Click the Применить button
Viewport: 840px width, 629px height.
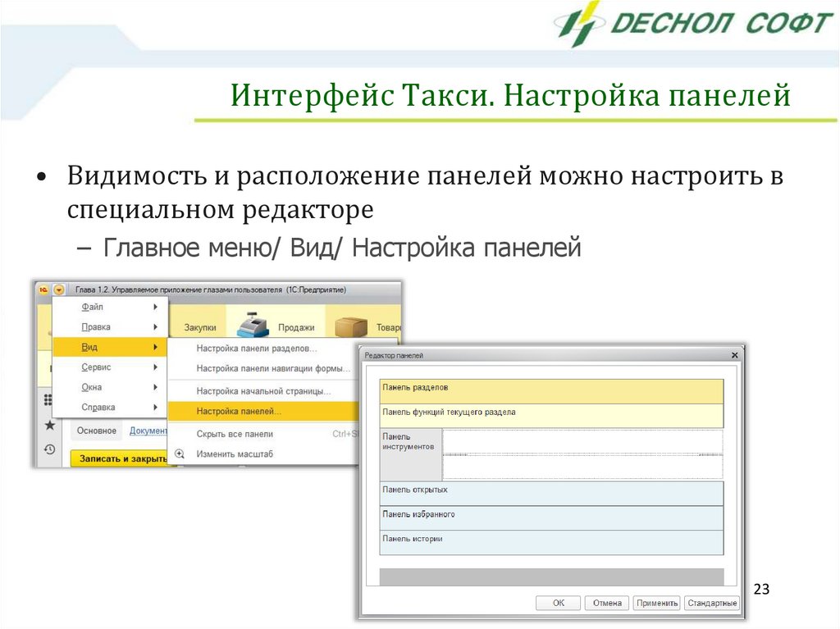click(x=656, y=603)
